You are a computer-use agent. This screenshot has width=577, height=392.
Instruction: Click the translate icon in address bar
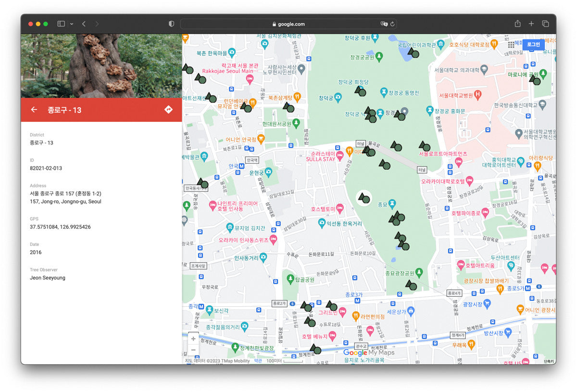(384, 24)
